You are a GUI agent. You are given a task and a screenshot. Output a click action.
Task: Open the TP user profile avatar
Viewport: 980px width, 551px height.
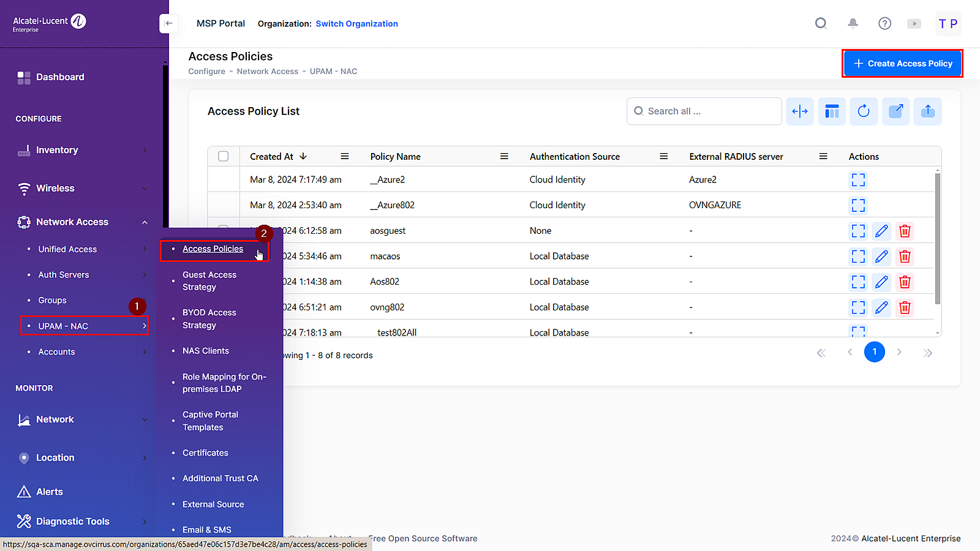pyautogui.click(x=948, y=23)
